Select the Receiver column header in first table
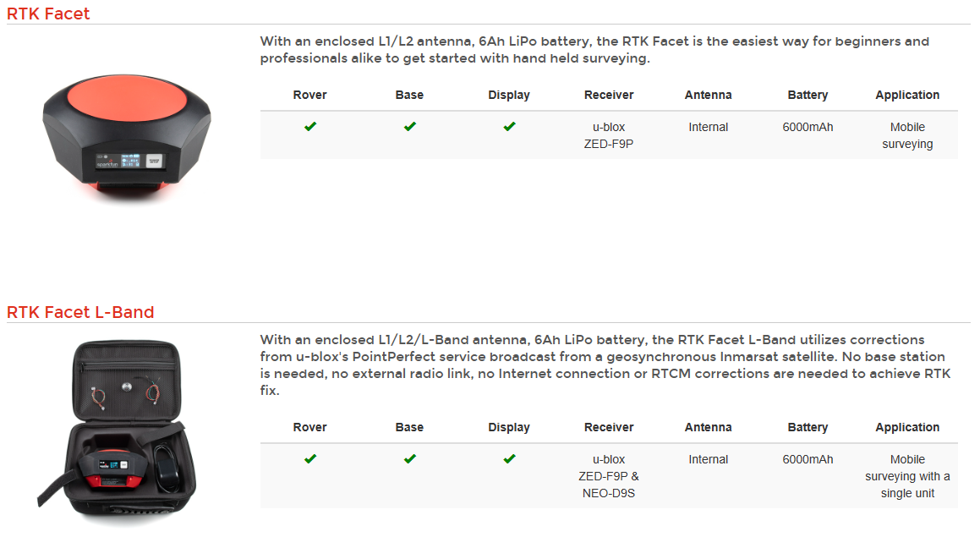This screenshot has width=980, height=537. [609, 95]
